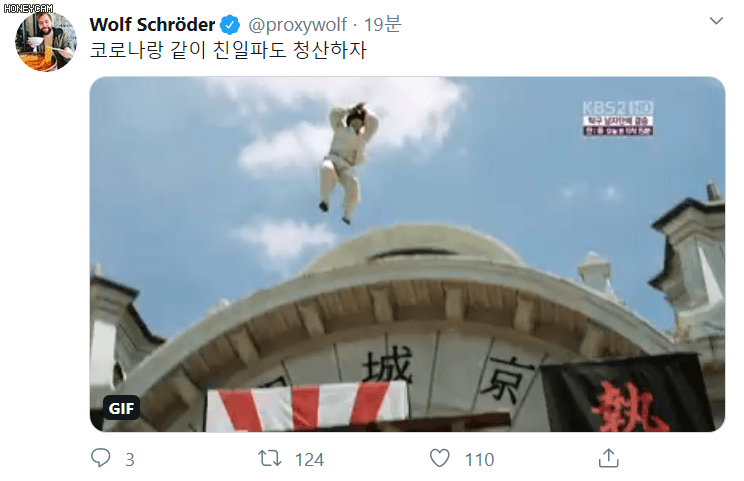Click the reply count 3
The height and width of the screenshot is (481, 744).
point(130,460)
